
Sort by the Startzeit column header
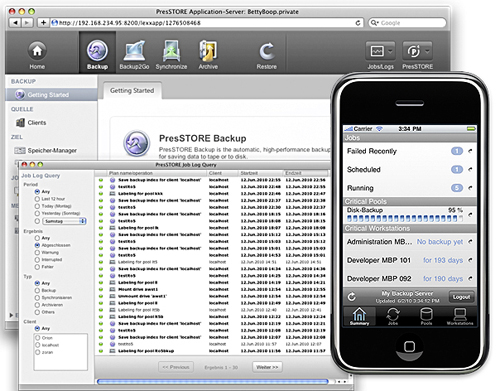point(260,173)
